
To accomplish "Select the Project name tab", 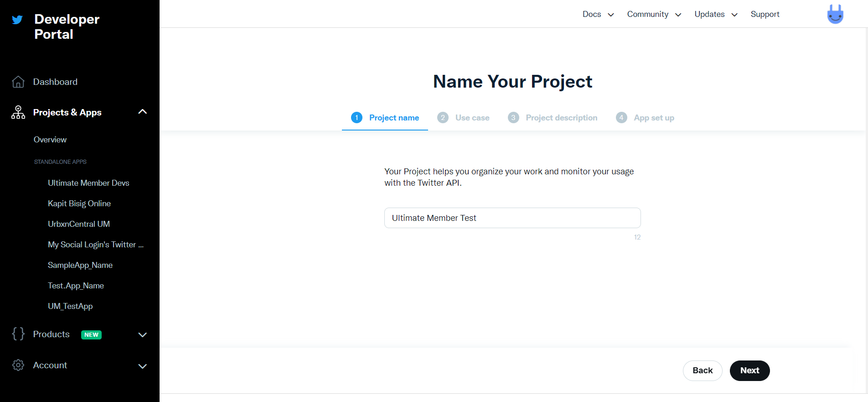I will pos(385,118).
